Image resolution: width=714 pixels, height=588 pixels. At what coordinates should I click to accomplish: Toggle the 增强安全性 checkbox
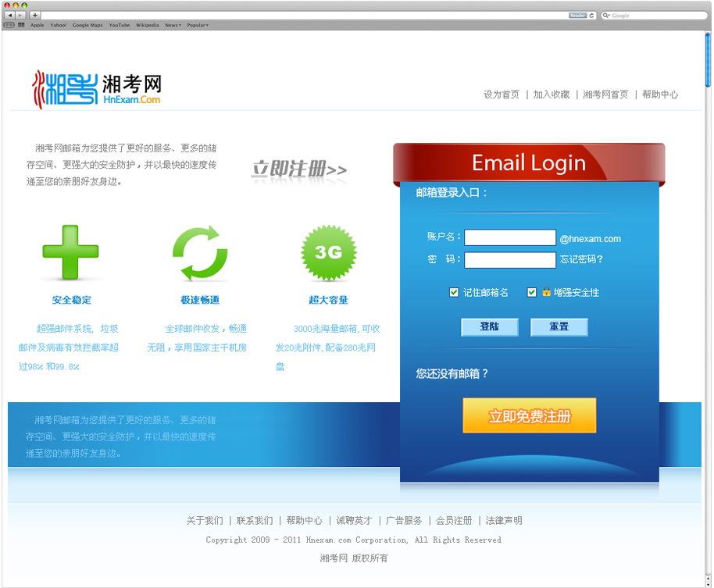point(532,293)
